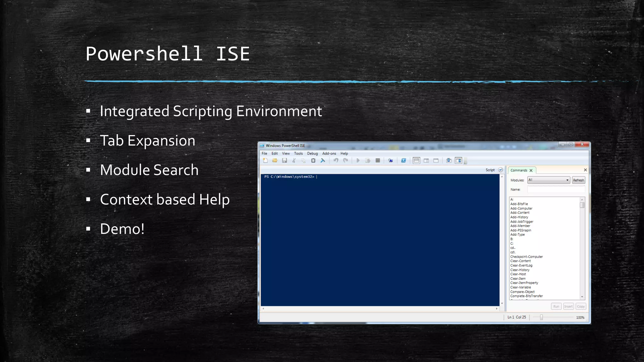Click the command list scroll down arrow
The width and height of the screenshot is (644, 362).
(x=582, y=297)
